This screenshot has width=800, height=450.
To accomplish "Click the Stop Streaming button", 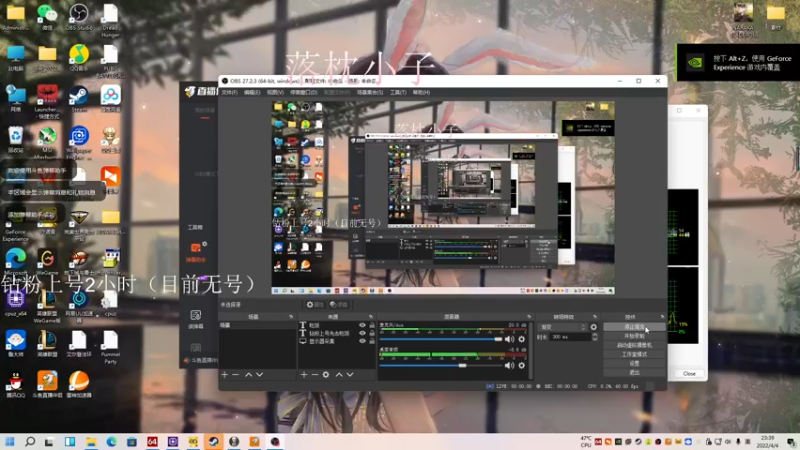I will tap(634, 327).
